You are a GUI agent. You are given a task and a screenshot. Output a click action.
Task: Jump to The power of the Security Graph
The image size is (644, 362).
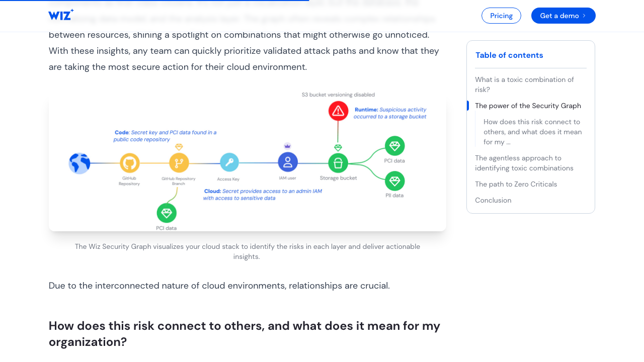(528, 106)
